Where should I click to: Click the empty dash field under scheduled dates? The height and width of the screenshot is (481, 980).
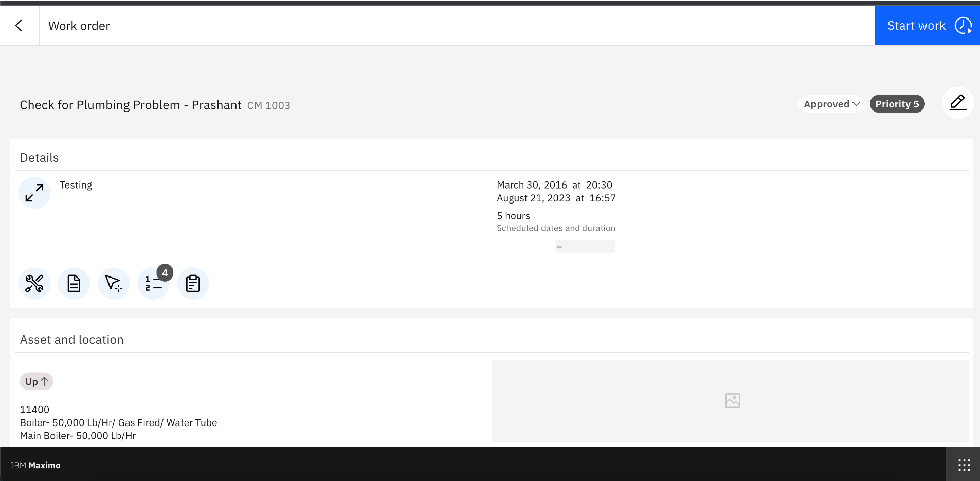coord(586,247)
